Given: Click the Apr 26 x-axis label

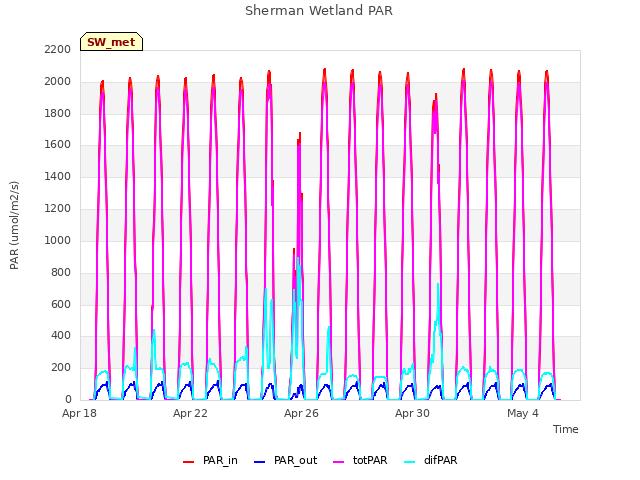Looking at the screenshot, I should coord(301,413).
